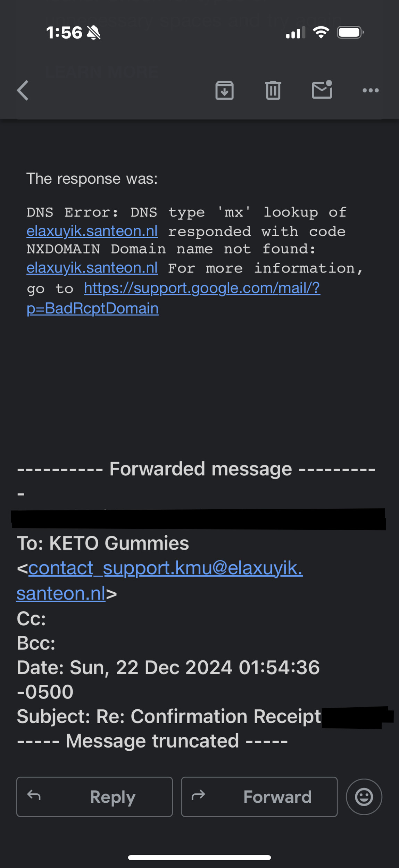This screenshot has width=399, height=868.
Task: Add an emoji reaction to the email
Action: pos(364,796)
